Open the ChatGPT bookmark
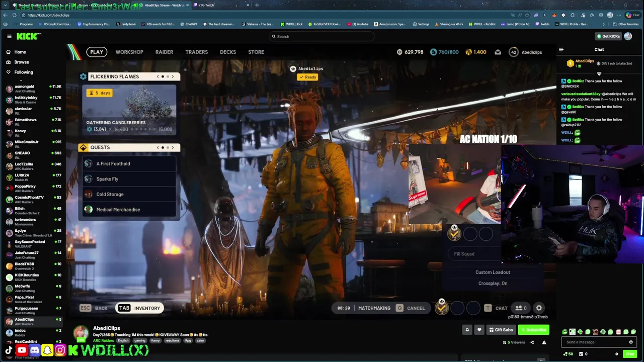Screen dimensions: 644x362 point(188,24)
